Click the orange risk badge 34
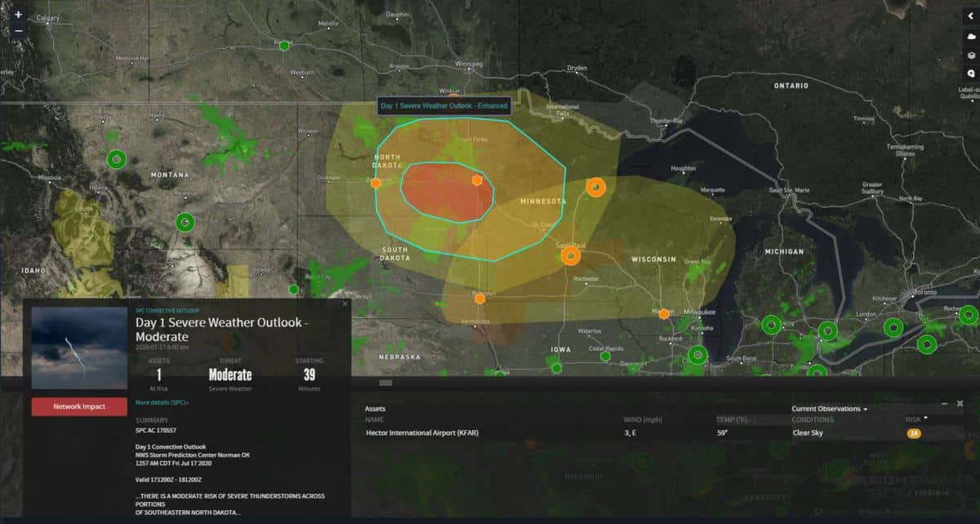 [x=913, y=433]
